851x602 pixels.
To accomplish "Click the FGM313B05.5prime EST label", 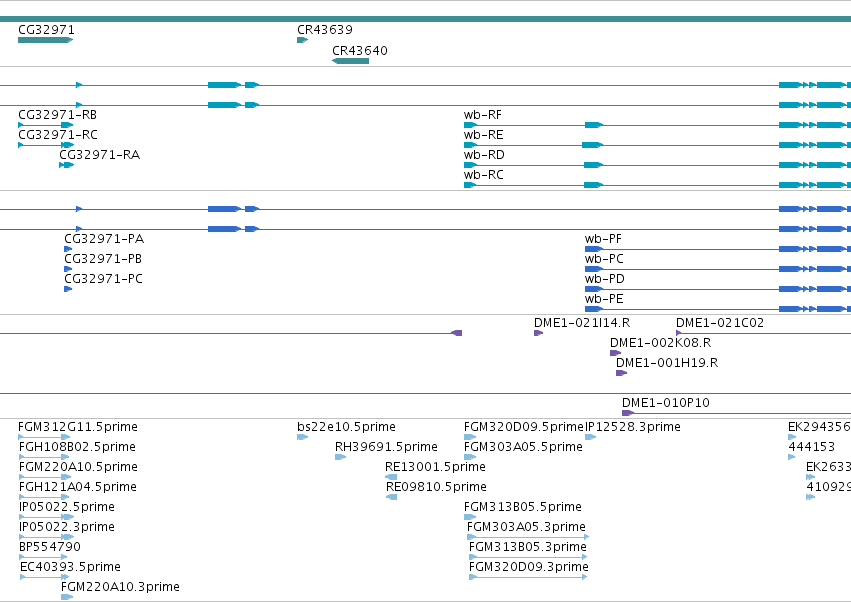I will (523, 508).
